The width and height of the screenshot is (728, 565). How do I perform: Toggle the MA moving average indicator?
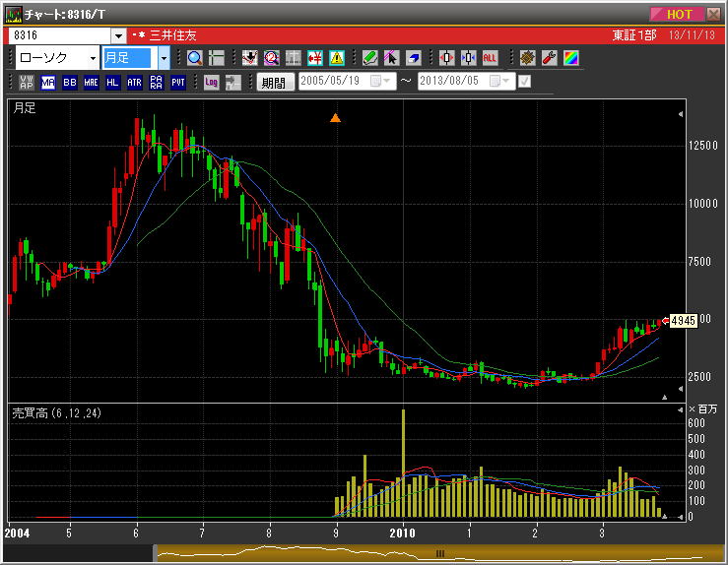(48, 83)
